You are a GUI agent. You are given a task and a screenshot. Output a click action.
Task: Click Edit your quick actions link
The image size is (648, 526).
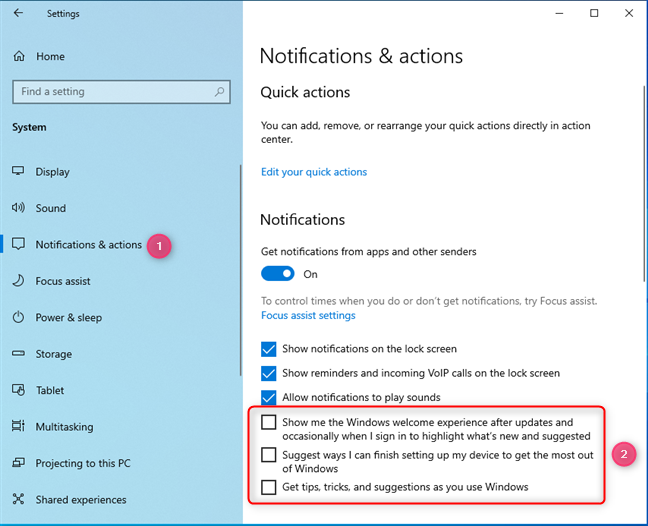click(314, 172)
